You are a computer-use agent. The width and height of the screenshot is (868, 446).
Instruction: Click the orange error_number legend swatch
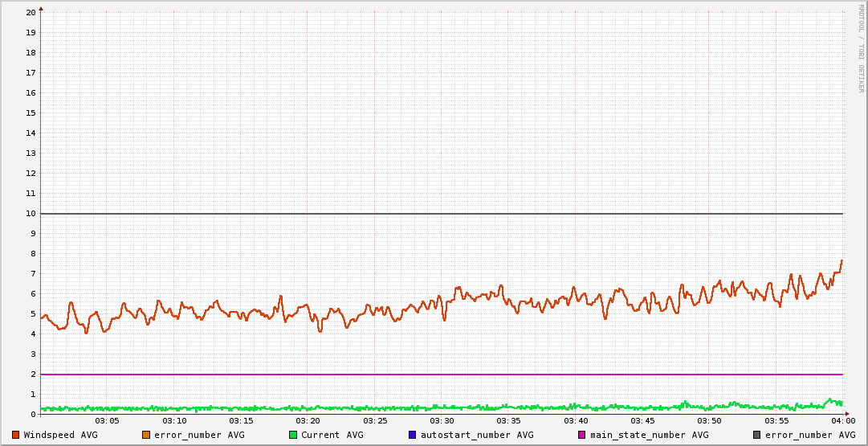point(146,435)
